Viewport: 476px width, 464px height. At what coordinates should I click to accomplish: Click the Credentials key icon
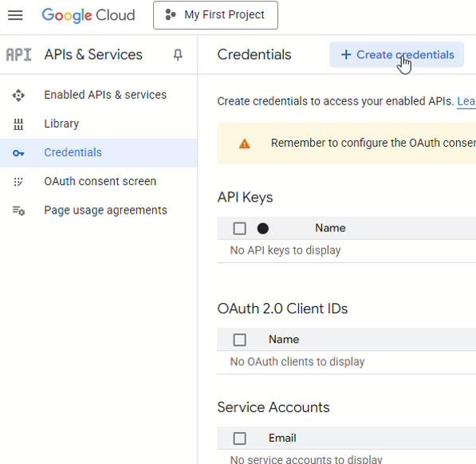(18, 153)
